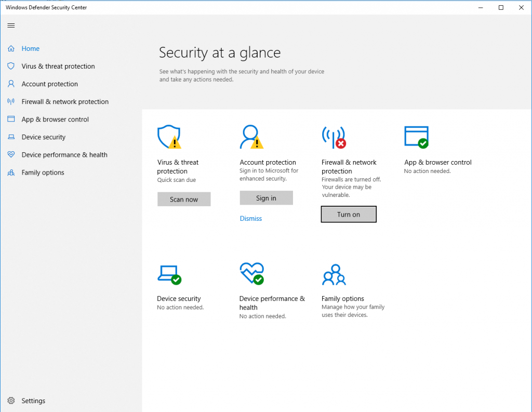Click the large laptop with green check icon
Viewport: 532px width, 412px height.
point(169,274)
